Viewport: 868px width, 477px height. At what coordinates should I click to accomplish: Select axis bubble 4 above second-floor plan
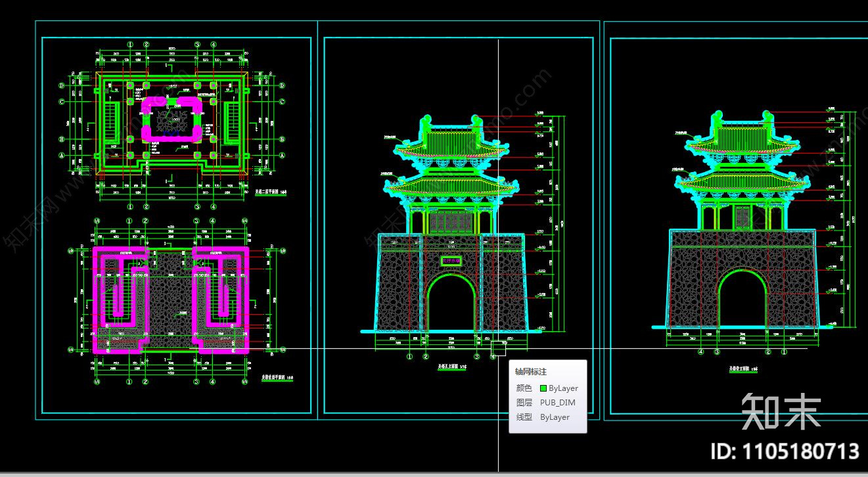214,45
